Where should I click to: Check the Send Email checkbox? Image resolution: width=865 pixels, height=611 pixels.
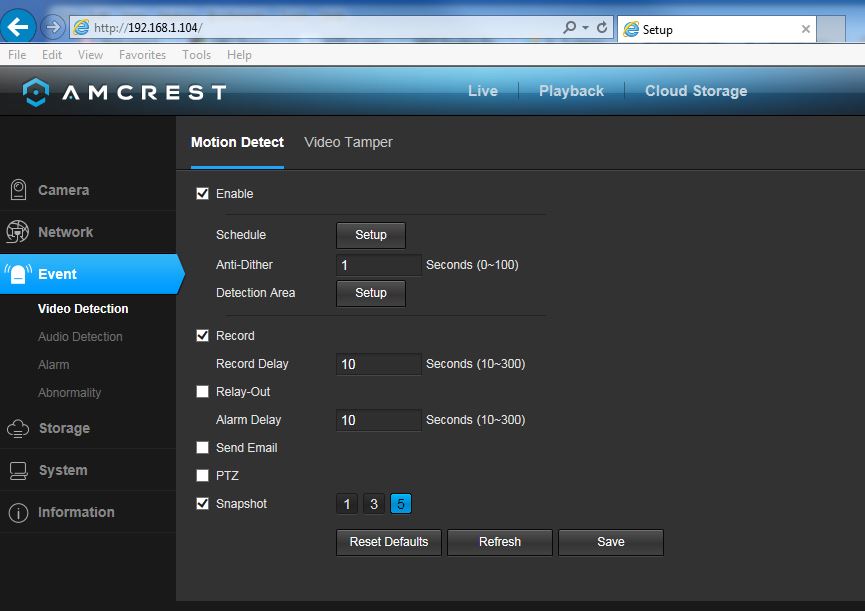[x=202, y=447]
